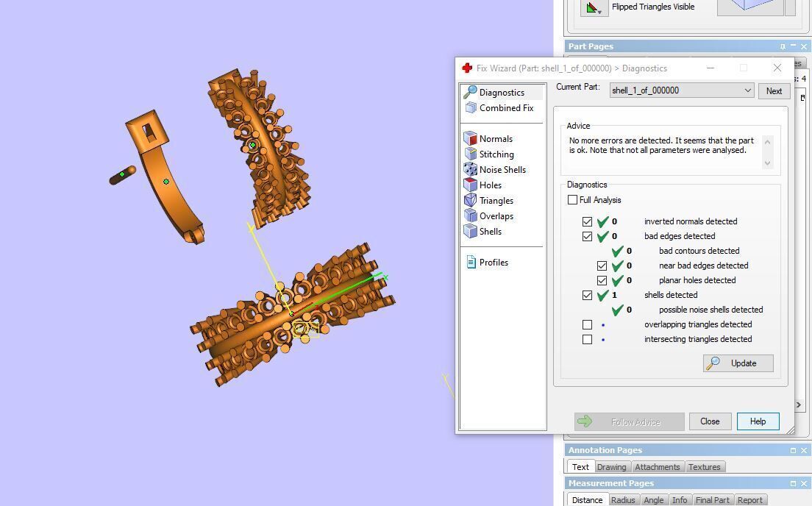Click the 'bad contours detected' label

(699, 251)
